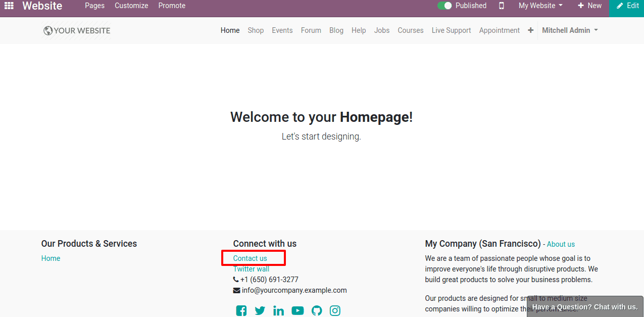Go to the Shop page
Screen dimensions: 644x317
256,30
